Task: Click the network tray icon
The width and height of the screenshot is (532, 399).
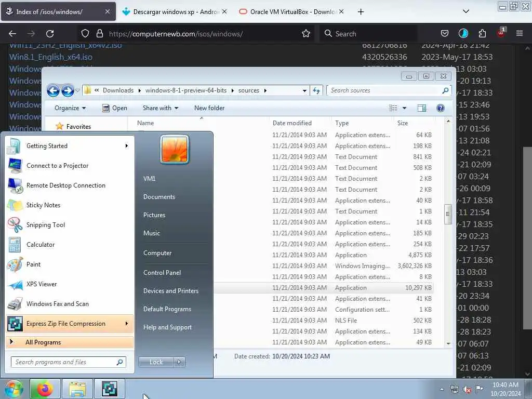Action: [454, 389]
